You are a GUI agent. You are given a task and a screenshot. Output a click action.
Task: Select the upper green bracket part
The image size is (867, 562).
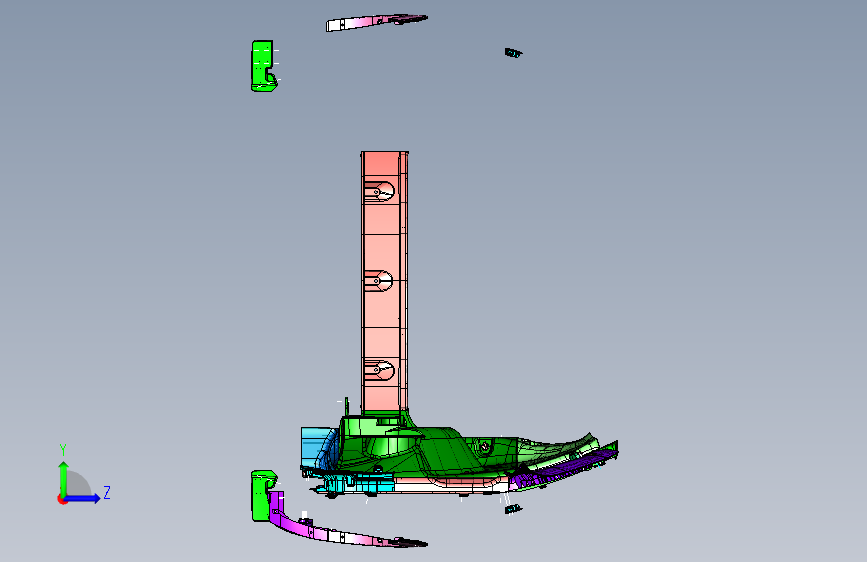tap(263, 65)
